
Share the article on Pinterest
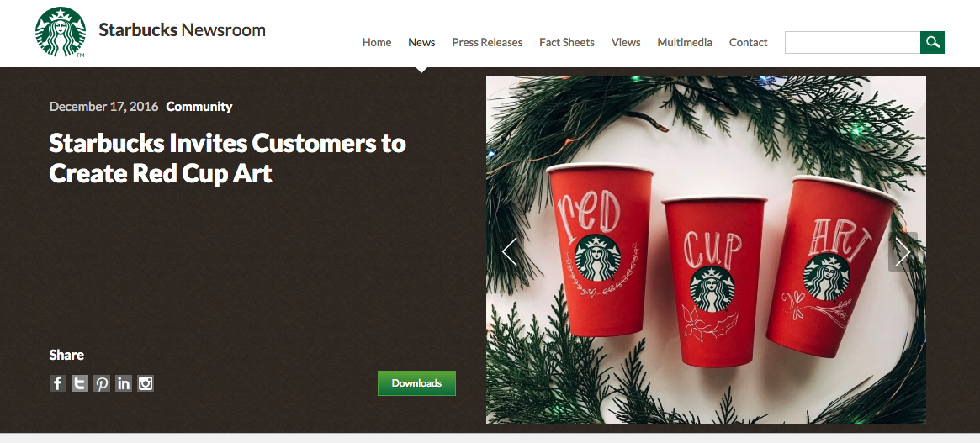coord(102,383)
